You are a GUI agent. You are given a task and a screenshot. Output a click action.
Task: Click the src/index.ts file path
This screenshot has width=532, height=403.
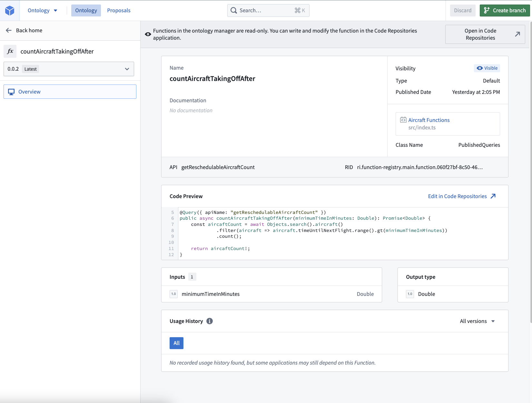(x=422, y=127)
